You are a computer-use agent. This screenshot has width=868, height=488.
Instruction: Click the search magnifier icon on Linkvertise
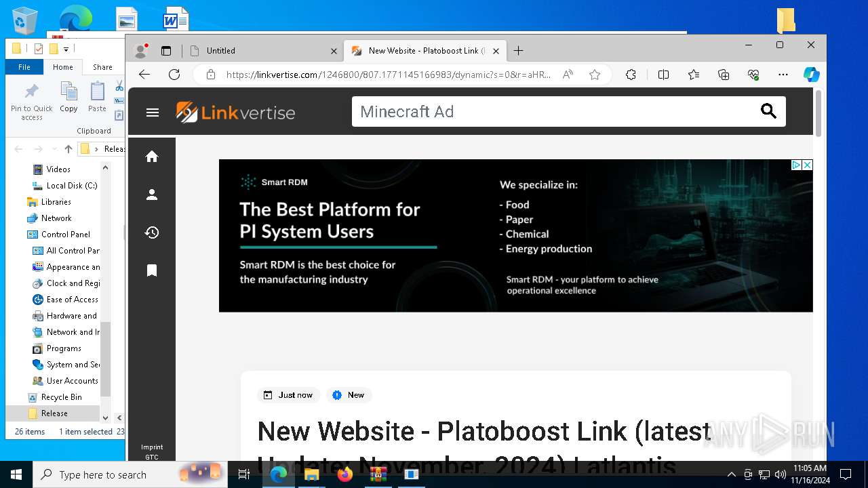click(768, 111)
